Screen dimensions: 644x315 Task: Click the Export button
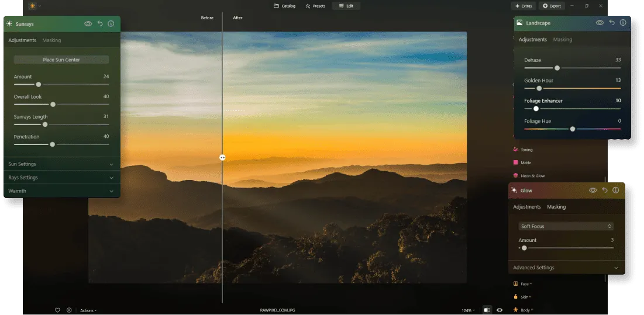coord(552,6)
